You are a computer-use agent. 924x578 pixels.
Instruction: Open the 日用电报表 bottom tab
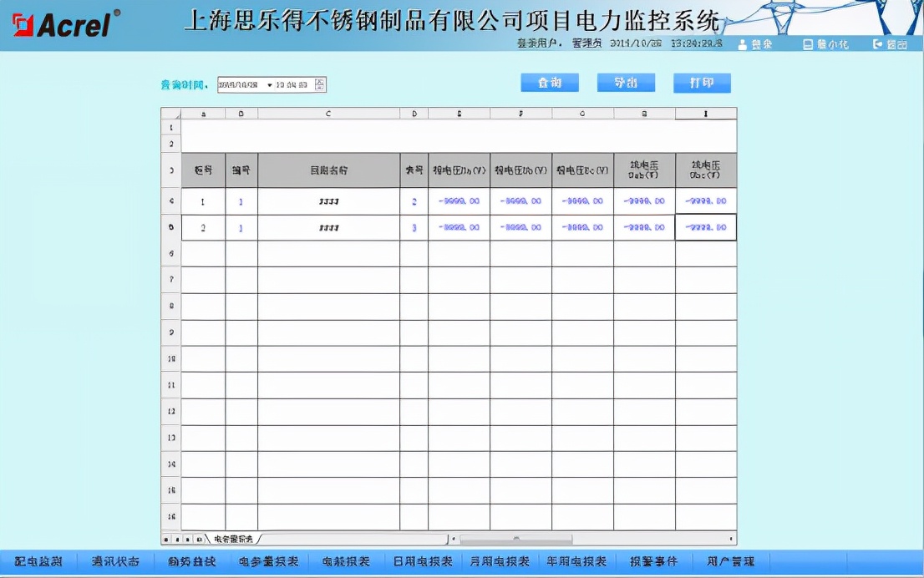coord(423,561)
